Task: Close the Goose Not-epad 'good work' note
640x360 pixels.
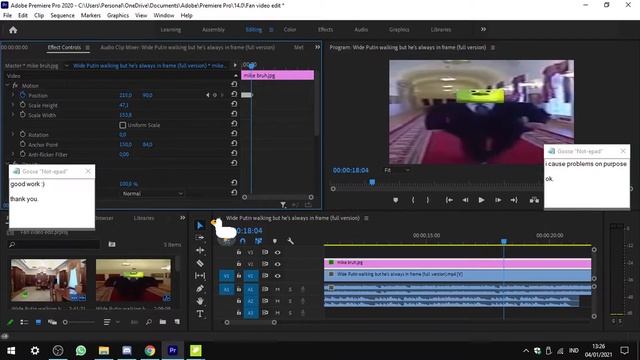Action: [x=88, y=171]
